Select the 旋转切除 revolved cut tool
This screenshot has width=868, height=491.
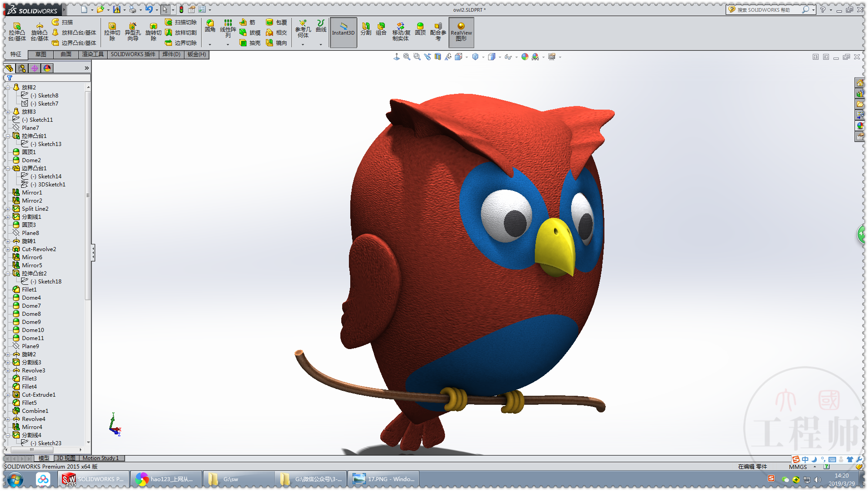[x=153, y=31]
